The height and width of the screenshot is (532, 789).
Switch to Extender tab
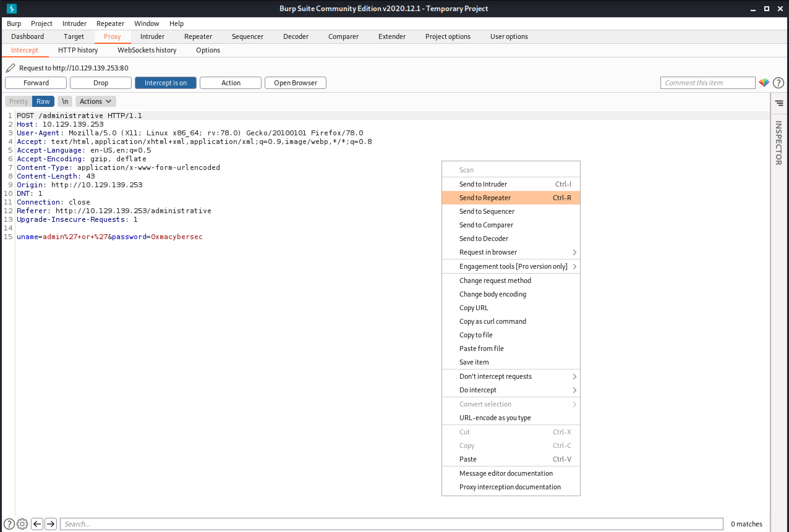(392, 36)
